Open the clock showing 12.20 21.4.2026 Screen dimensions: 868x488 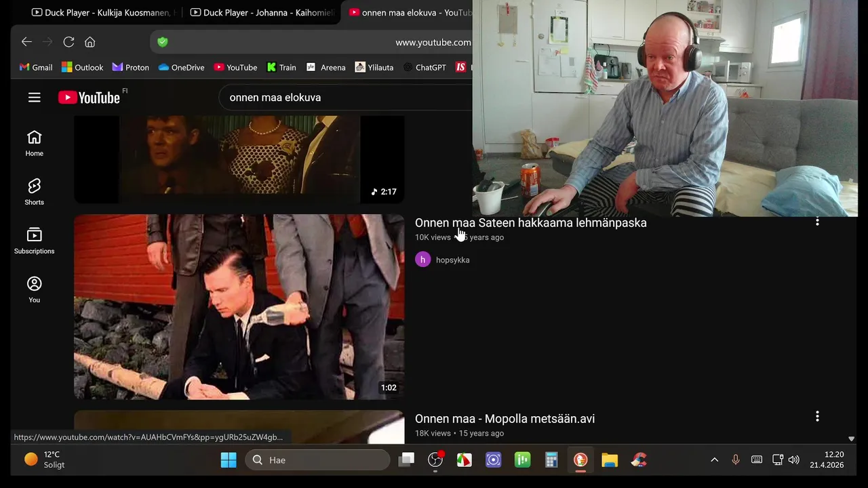pos(827,460)
